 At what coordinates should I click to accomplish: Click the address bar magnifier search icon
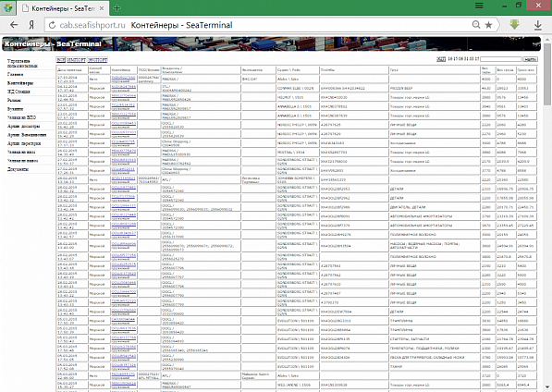pos(476,25)
